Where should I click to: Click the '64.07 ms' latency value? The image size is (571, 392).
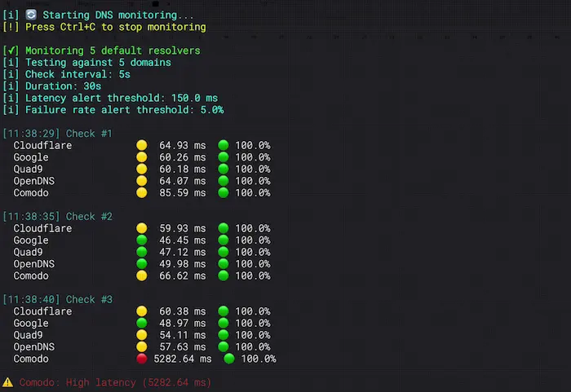point(183,181)
